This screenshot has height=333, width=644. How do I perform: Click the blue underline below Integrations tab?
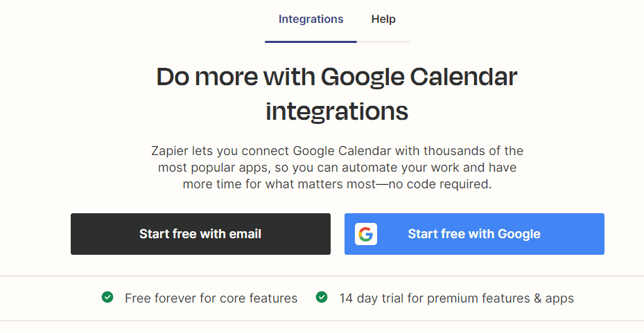coord(311,42)
